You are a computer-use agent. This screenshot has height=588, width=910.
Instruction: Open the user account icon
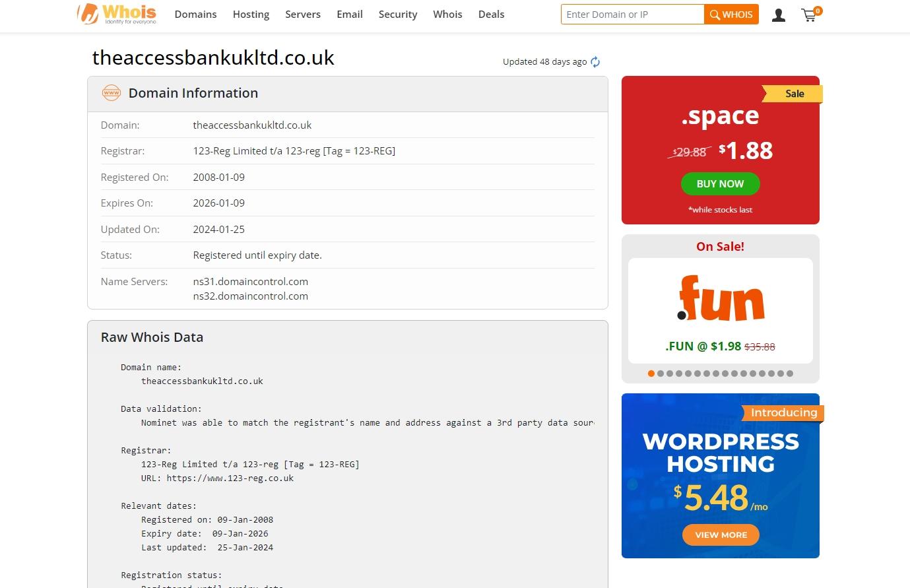(x=779, y=15)
